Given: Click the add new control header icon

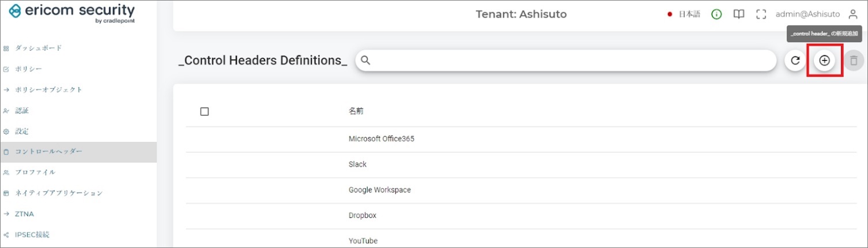Looking at the screenshot, I should click(x=824, y=61).
